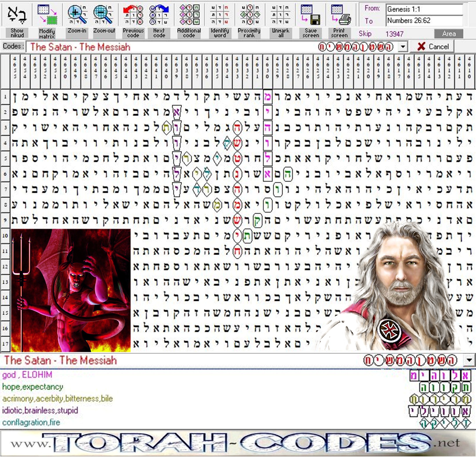476x457 pixels.
Task: Select the 'conflagration,fire' code entry
Action: click(31, 423)
